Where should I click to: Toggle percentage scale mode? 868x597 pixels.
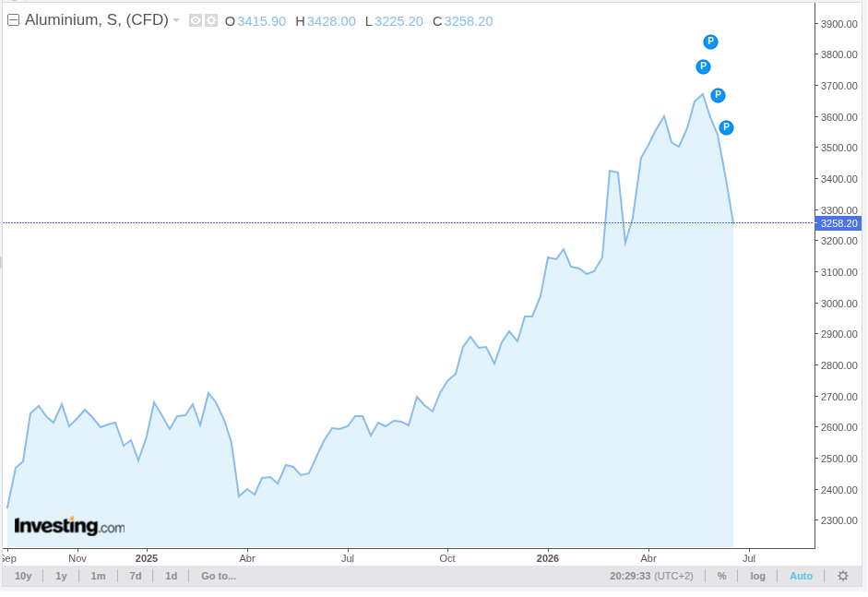[721, 576]
